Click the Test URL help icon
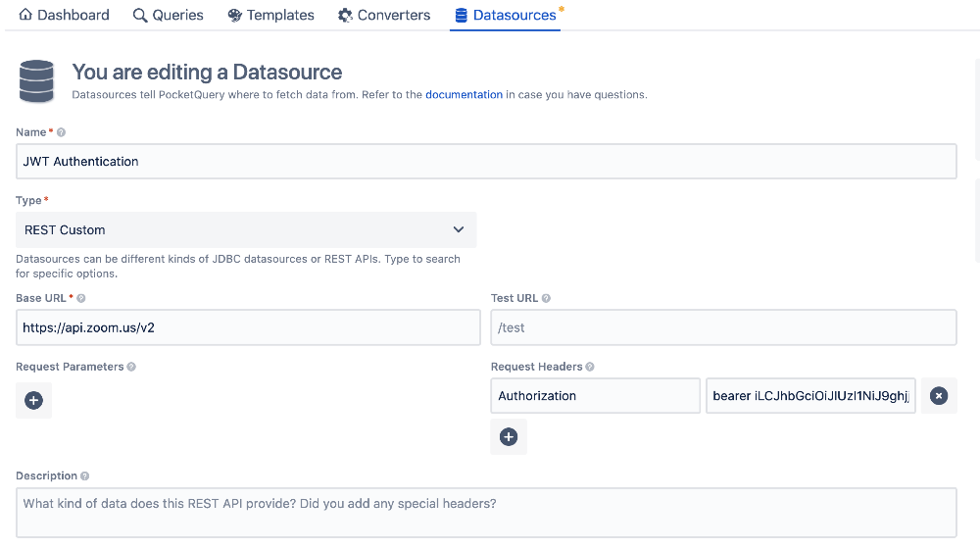The image size is (980, 549). (x=546, y=298)
